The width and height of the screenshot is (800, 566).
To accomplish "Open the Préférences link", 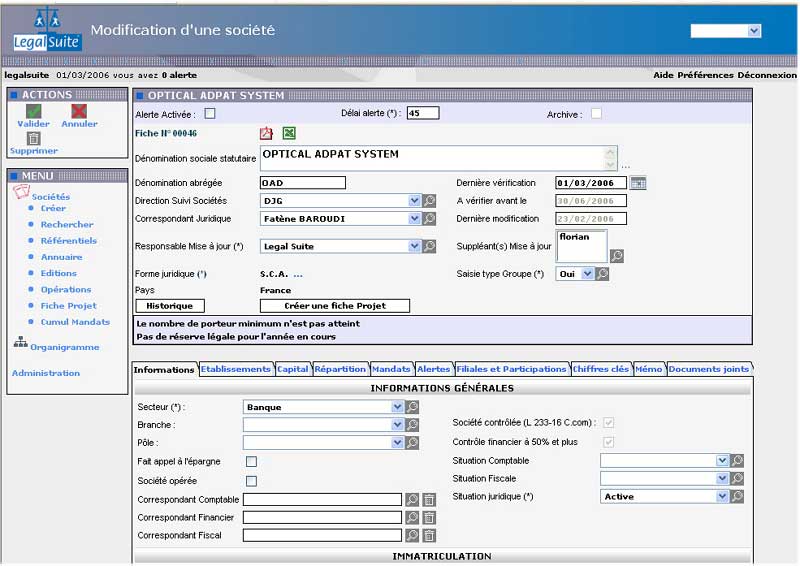I will (x=706, y=75).
